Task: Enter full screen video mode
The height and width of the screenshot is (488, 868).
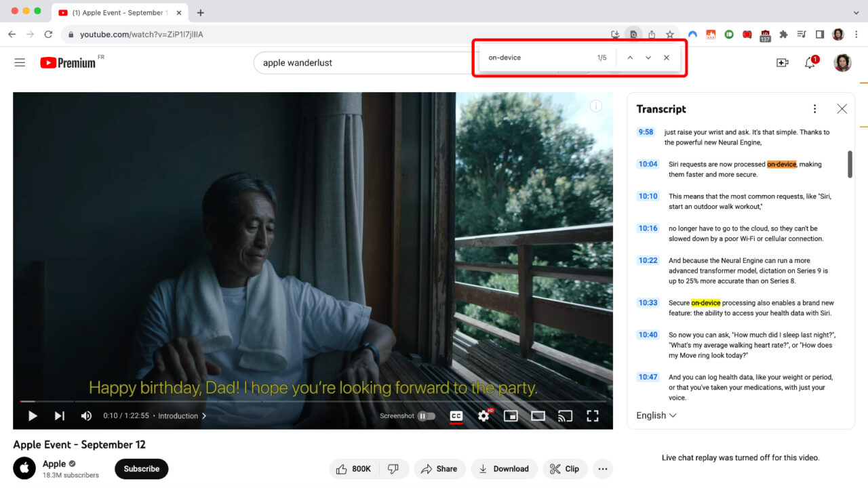Action: (592, 416)
